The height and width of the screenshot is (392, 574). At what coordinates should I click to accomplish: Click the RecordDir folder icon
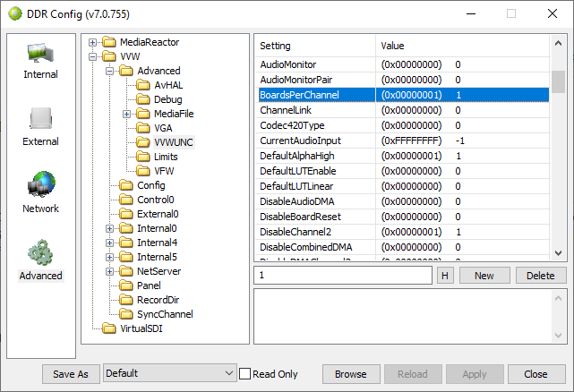pos(126,300)
